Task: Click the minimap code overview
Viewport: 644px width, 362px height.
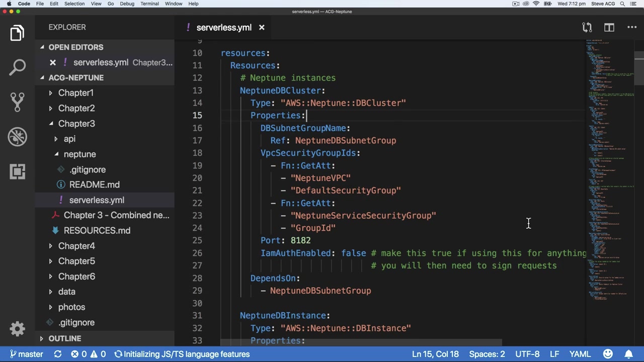Action: pos(609,171)
